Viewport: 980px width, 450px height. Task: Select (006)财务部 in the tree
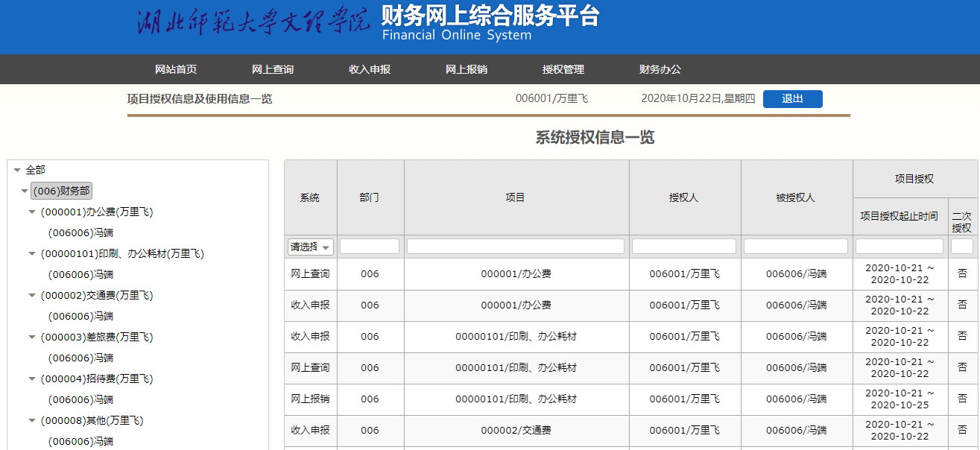coord(61,191)
